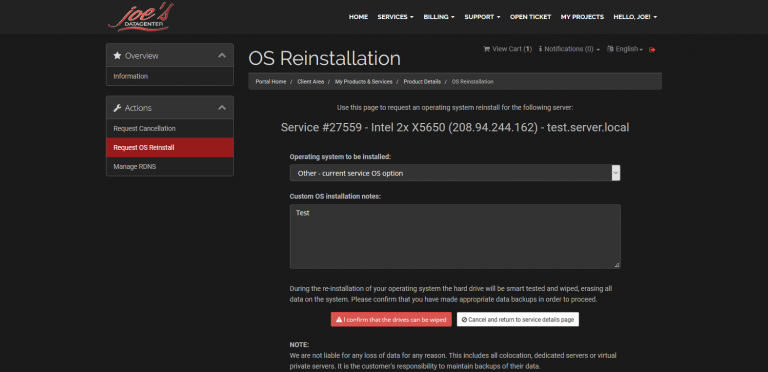Click the 'Custom OS installation notes:' label
The width and height of the screenshot is (768, 372).
click(335, 196)
